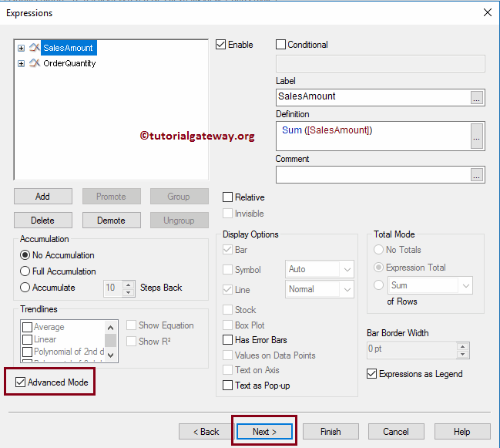Enable the Relative checkbox
Image resolution: width=500 pixels, height=448 pixels.
coord(228,197)
